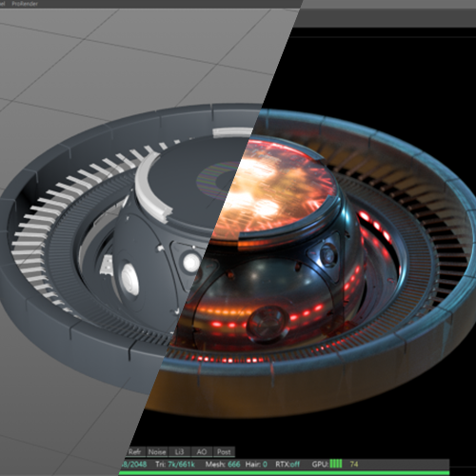Click the green render progress bar

point(284,473)
